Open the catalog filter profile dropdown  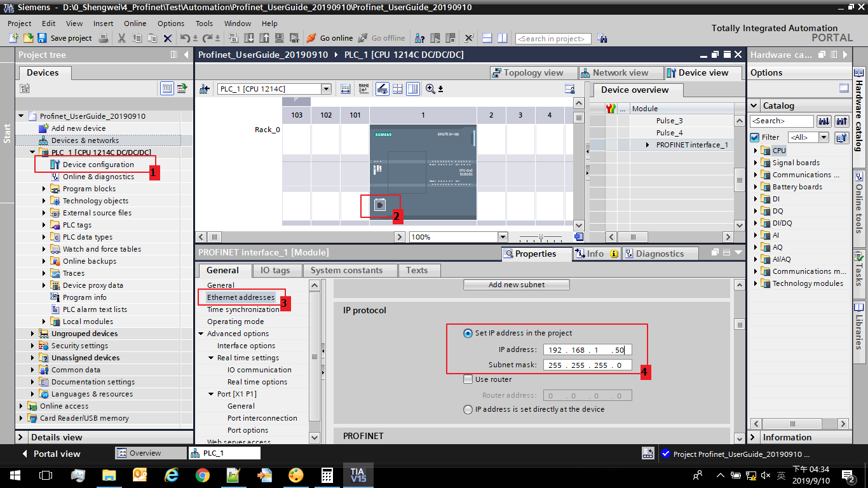click(x=824, y=137)
